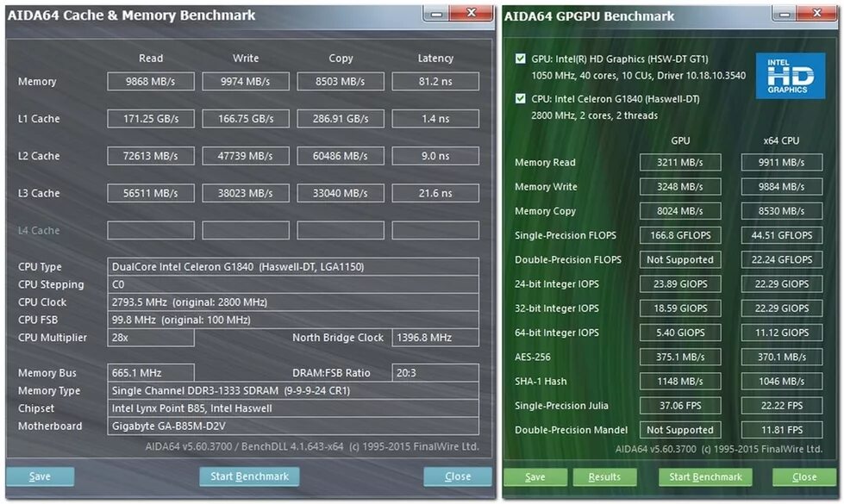Click the Memory Latency 81.2 ns field
Screen dimensions: 844x504
coord(435,81)
